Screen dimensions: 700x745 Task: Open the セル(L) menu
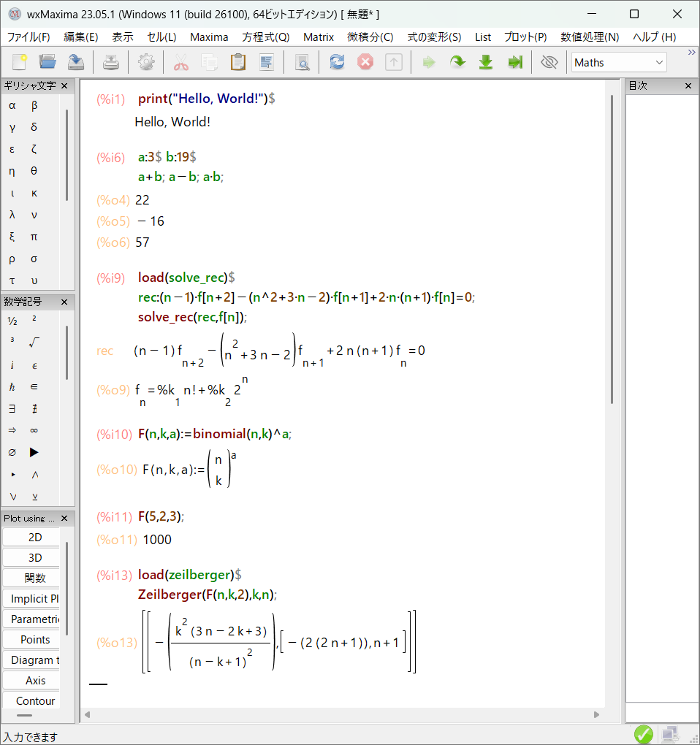pyautogui.click(x=161, y=37)
